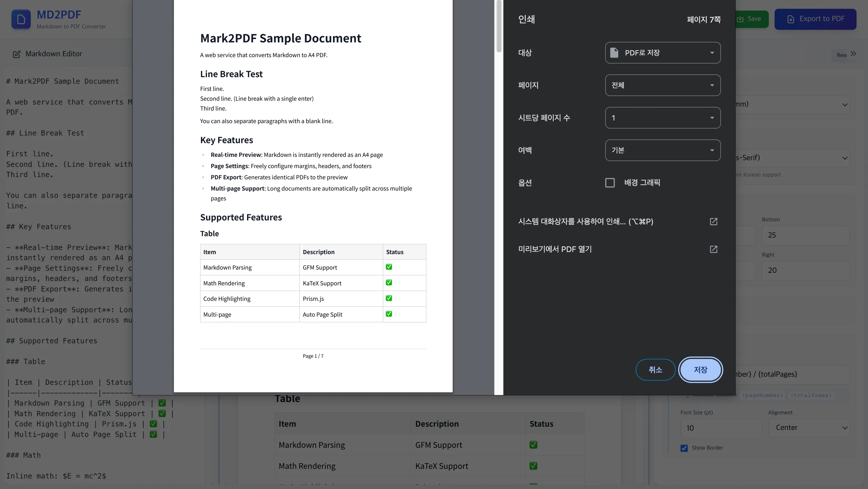Enable the 배경 그래픽 checkbox
This screenshot has width=868, height=489.
(x=610, y=183)
